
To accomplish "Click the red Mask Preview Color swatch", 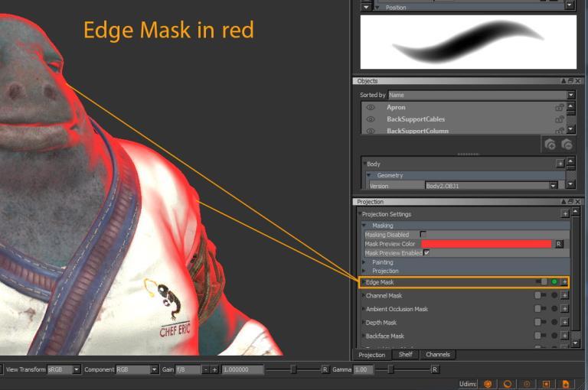I will [x=486, y=244].
